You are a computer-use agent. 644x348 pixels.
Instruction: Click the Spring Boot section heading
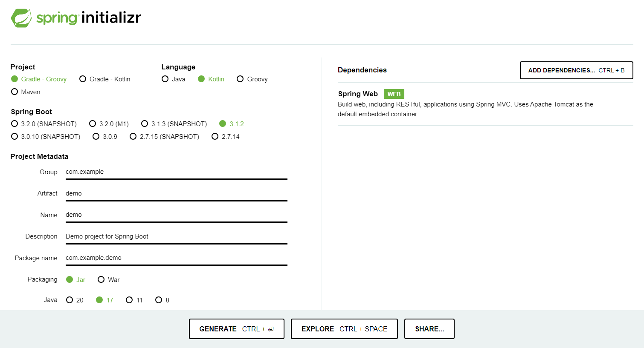pyautogui.click(x=32, y=112)
